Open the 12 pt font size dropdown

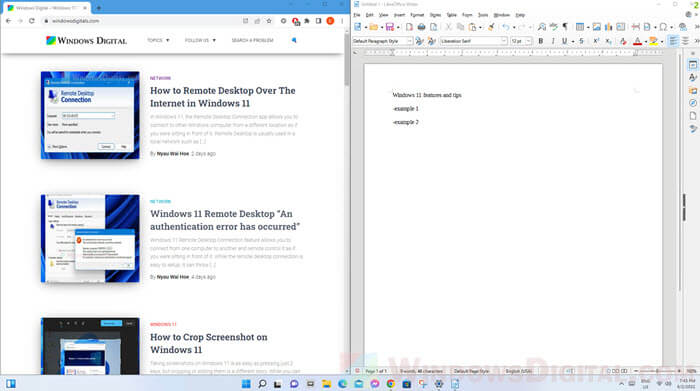(529, 41)
